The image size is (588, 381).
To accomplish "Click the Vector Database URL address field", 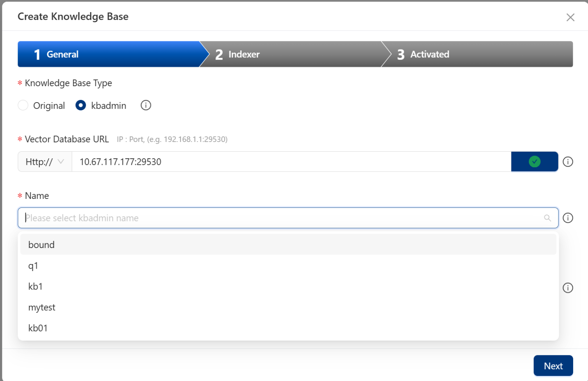I will (x=291, y=162).
